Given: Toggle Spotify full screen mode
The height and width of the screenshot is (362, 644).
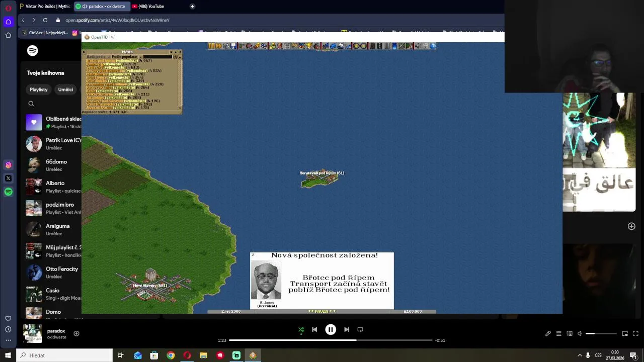Looking at the screenshot, I should tap(635, 333).
